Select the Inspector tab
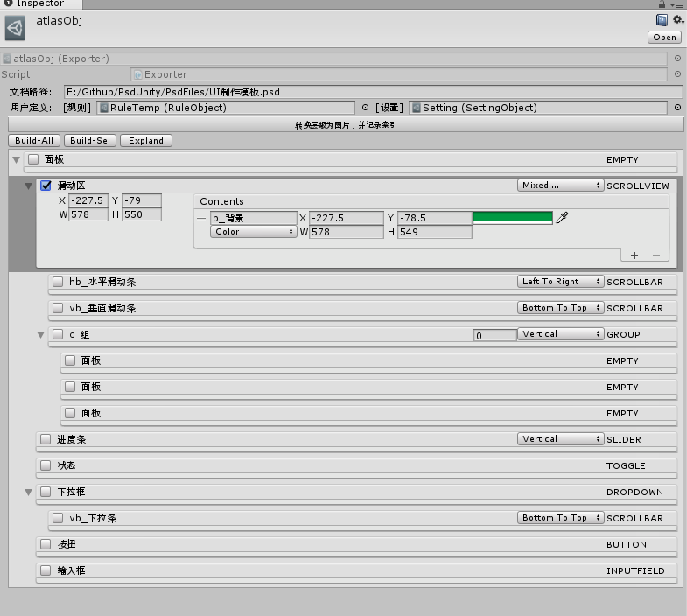687x616 pixels. point(33,4)
